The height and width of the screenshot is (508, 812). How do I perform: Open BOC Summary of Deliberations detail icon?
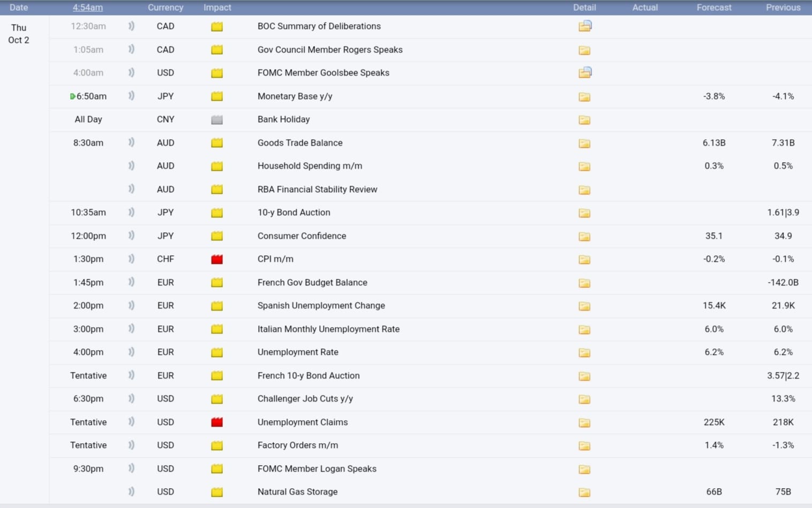point(585,26)
